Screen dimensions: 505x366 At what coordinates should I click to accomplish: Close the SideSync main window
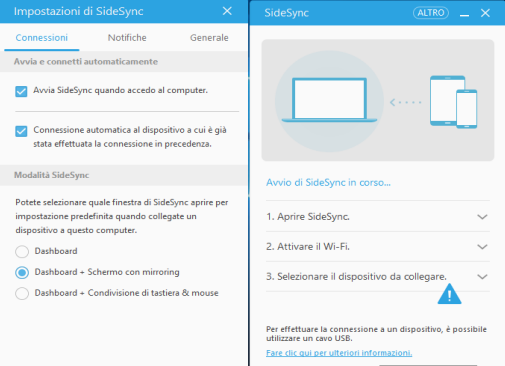coord(485,13)
